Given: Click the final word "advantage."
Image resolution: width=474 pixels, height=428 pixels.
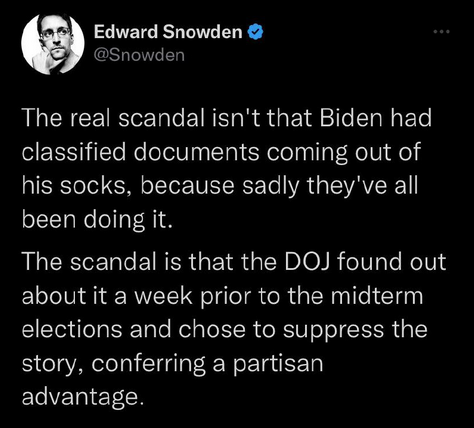Looking at the screenshot, I should [83, 398].
